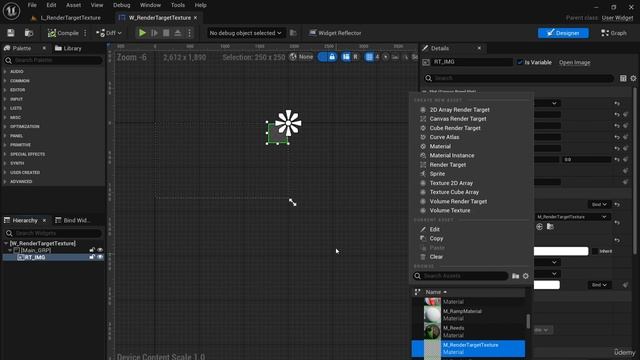Browse to asset in Content Browser icon
Screen dimensions: 640x360
(29, 33)
